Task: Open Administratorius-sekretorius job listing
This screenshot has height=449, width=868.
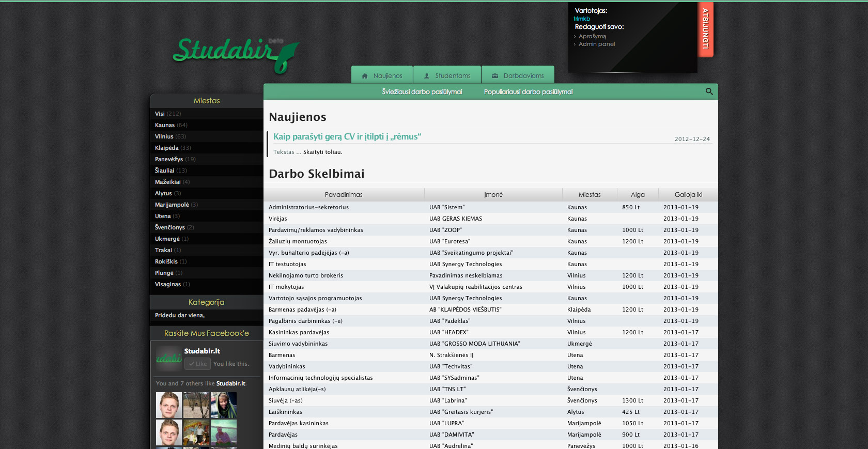Action: coord(308,208)
